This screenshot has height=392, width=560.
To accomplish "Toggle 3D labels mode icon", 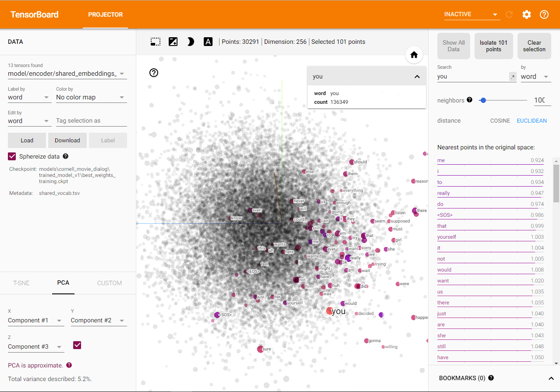I will tap(208, 42).
